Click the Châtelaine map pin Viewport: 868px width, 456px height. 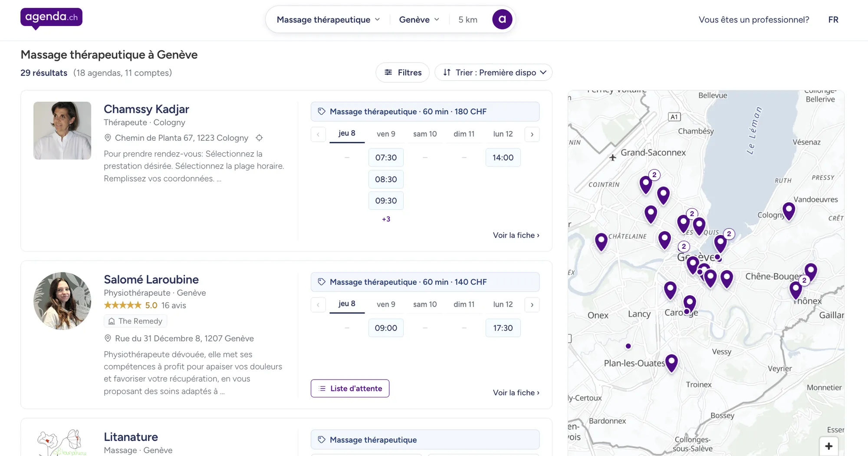pos(601,241)
